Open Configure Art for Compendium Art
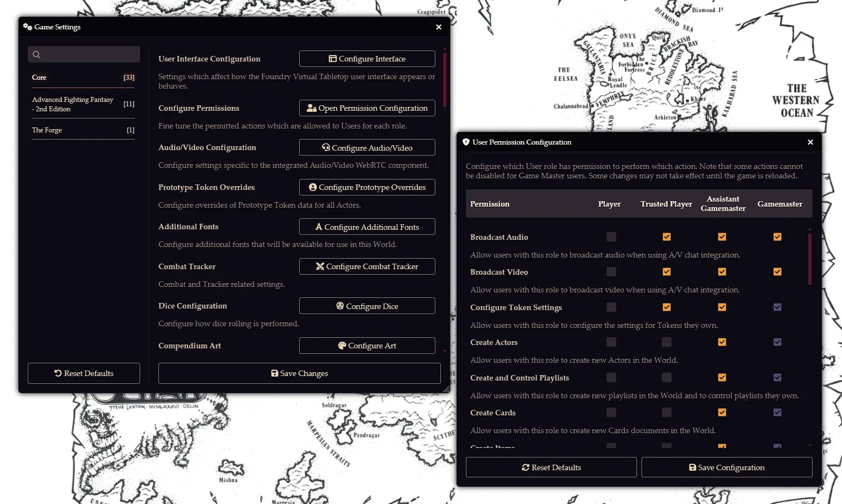 pos(367,346)
